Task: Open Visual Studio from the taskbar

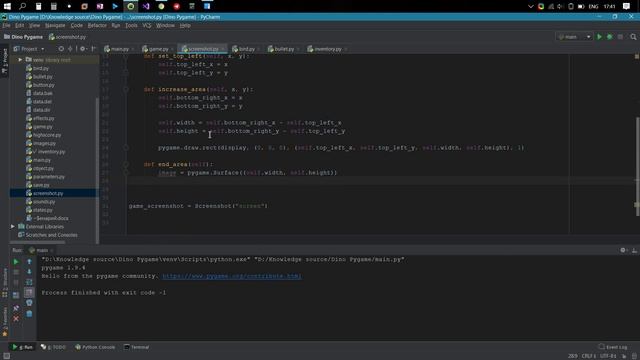Action: [146, 6]
